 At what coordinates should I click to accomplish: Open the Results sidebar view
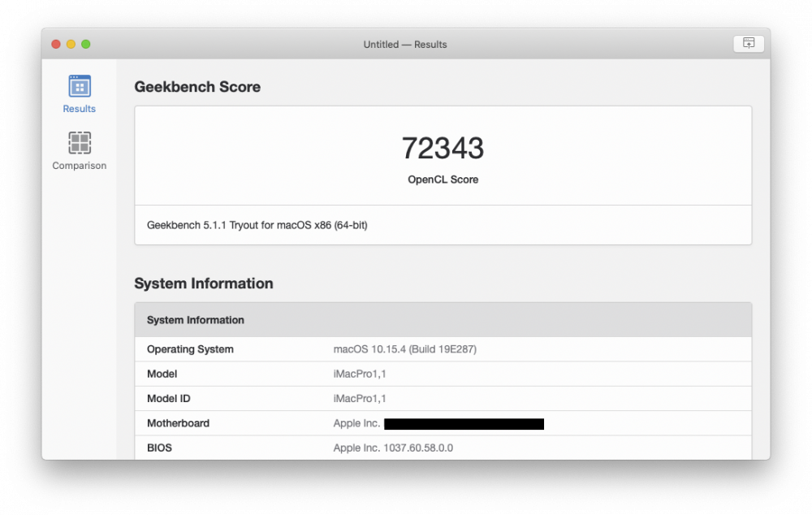(x=80, y=93)
